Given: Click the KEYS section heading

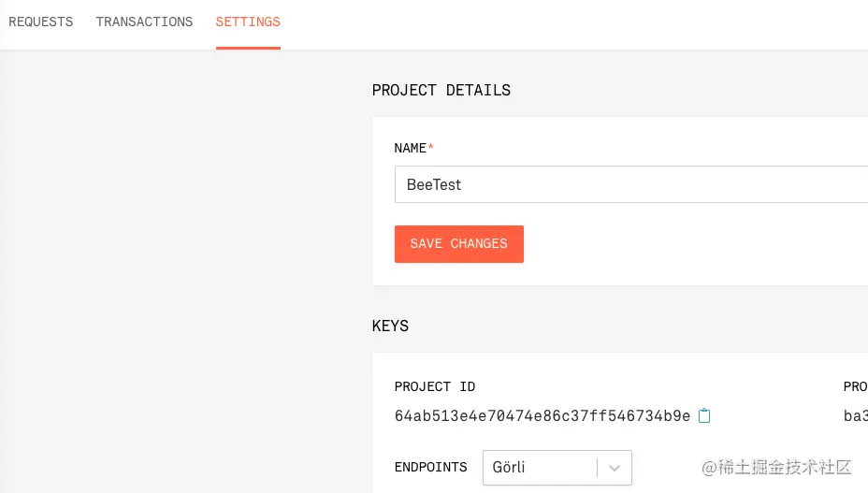Looking at the screenshot, I should pos(390,326).
